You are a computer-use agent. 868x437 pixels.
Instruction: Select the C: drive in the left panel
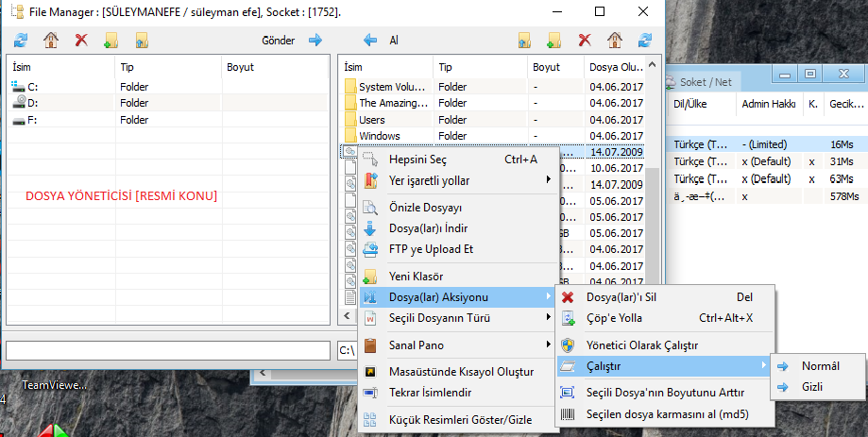167,86
